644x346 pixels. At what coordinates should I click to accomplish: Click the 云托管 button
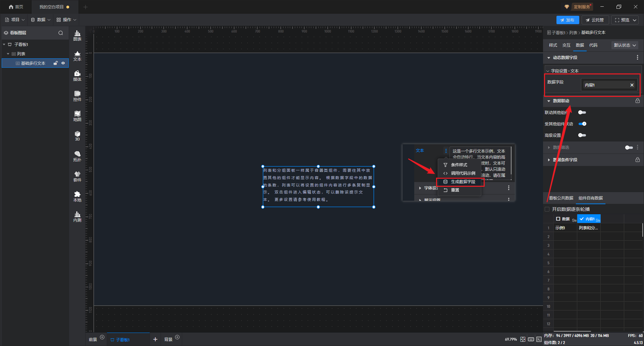595,20
